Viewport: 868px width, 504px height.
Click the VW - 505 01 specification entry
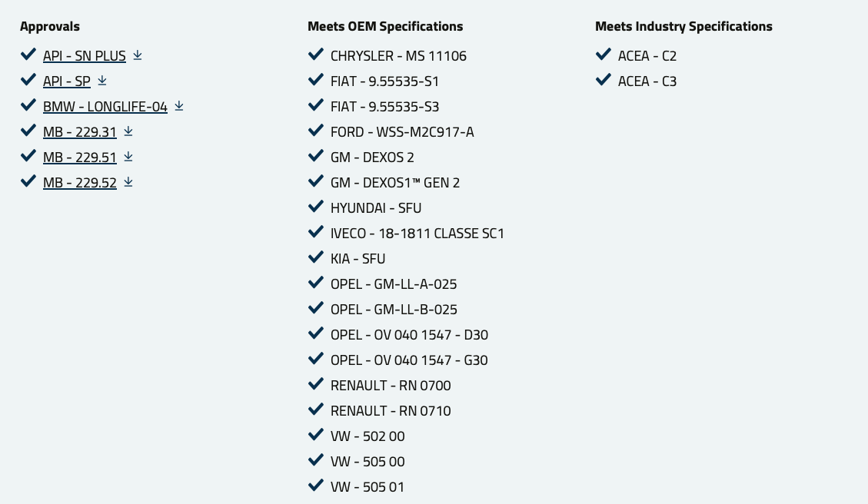tap(367, 487)
